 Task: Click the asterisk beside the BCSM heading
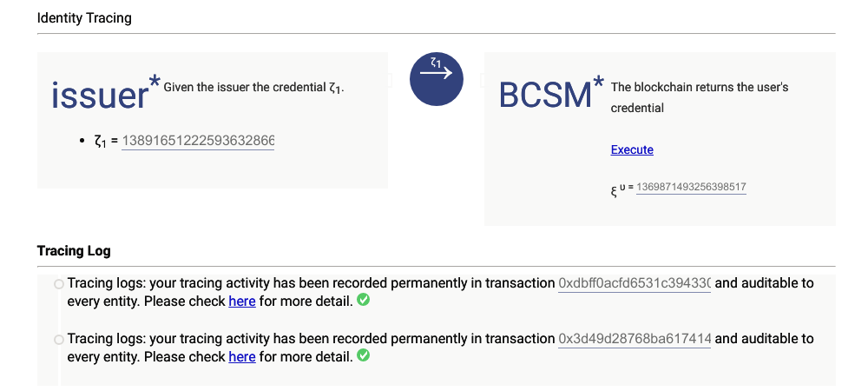[598, 83]
